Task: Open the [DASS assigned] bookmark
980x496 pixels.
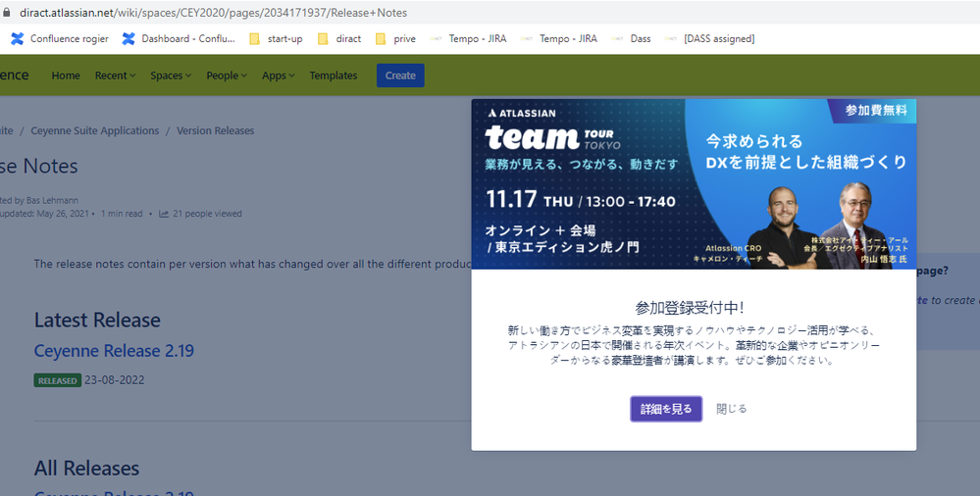Action: coord(709,39)
